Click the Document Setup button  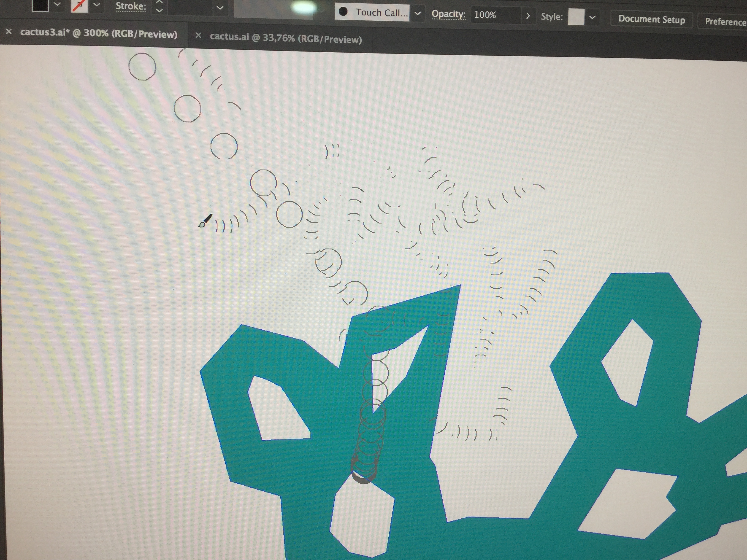(x=651, y=19)
